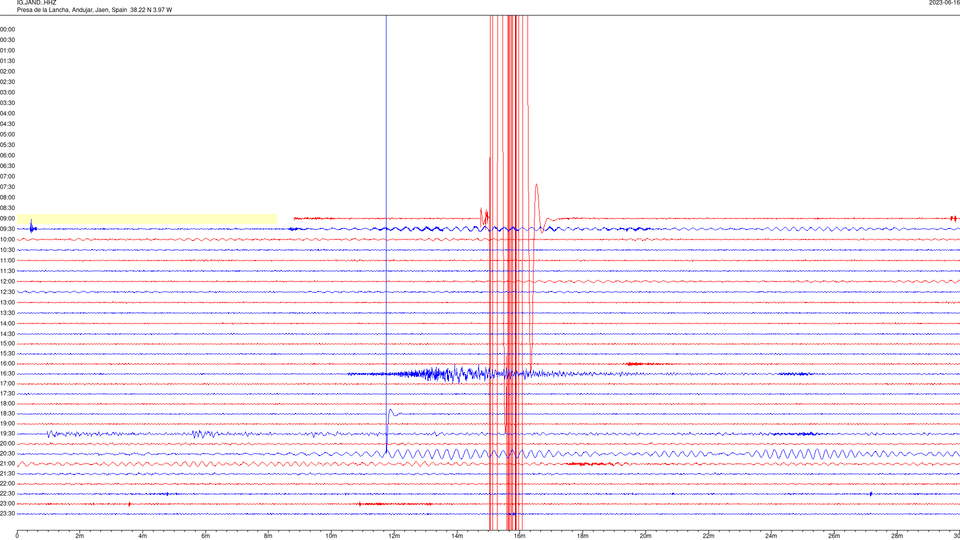960x540 pixels.
Task: Select the "09:30" trace label
Action: [x=7, y=229]
